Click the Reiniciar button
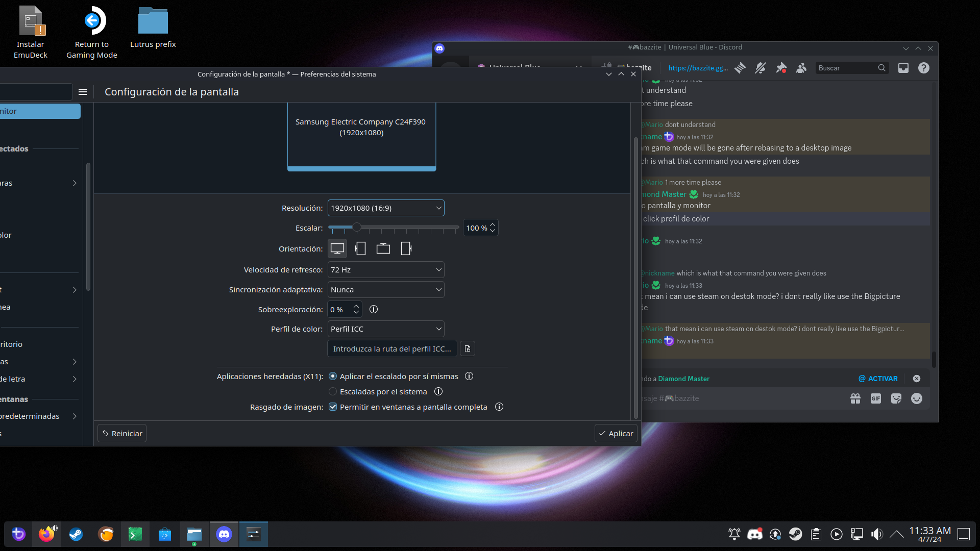Viewport: 980px width, 551px height. pos(122,433)
